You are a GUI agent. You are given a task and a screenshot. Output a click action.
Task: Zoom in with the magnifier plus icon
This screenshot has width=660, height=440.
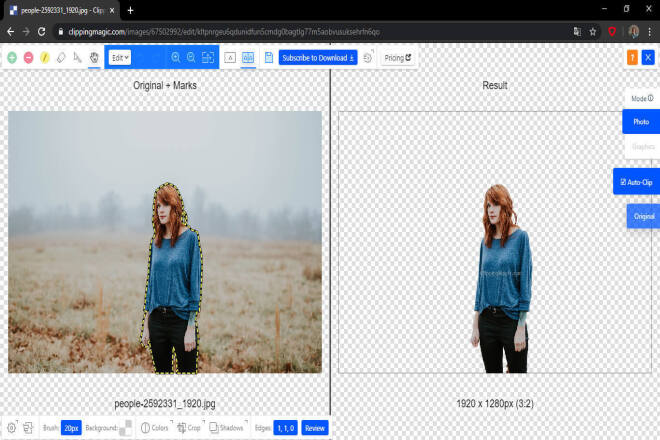(176, 58)
